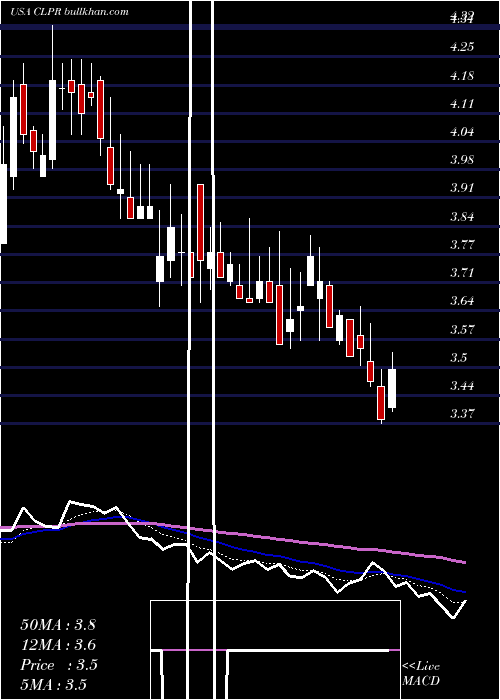Select the tall red candle topping at 3.91
The height and width of the screenshot is (700, 500).
(200, 222)
